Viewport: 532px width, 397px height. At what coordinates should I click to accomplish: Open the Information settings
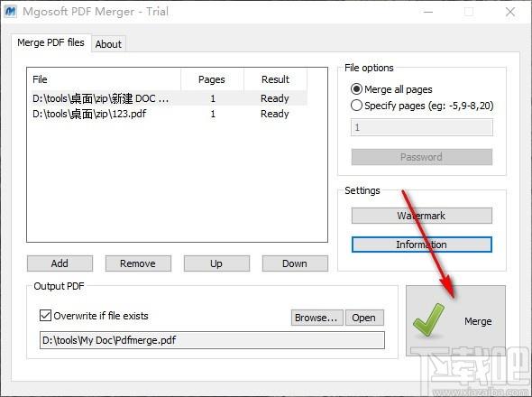422,245
